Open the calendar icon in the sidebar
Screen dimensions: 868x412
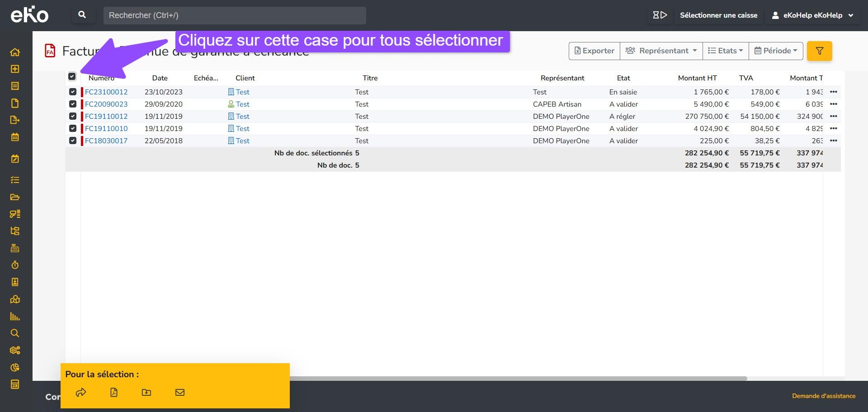click(15, 137)
